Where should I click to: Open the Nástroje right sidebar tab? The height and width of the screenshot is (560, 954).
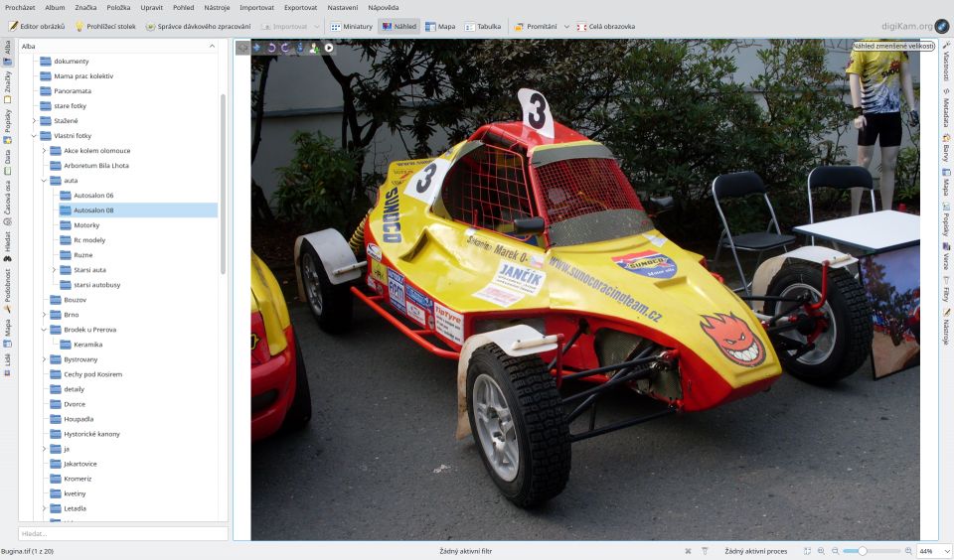click(x=946, y=327)
